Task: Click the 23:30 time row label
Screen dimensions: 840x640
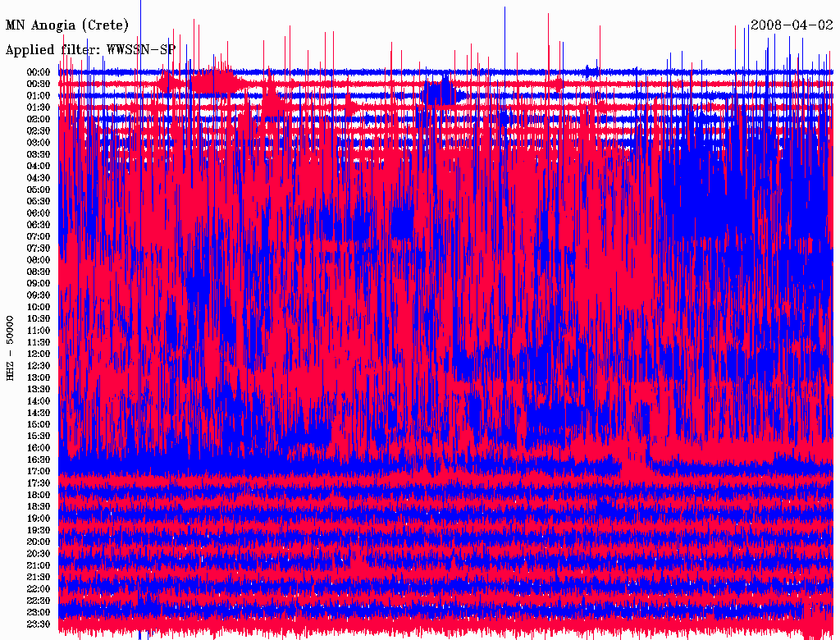Action: pyautogui.click(x=39, y=624)
